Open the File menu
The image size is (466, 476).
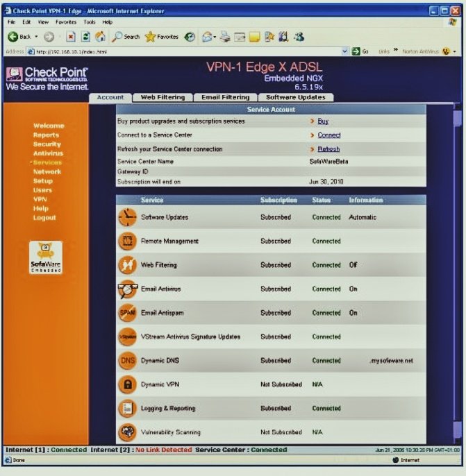tap(11, 22)
